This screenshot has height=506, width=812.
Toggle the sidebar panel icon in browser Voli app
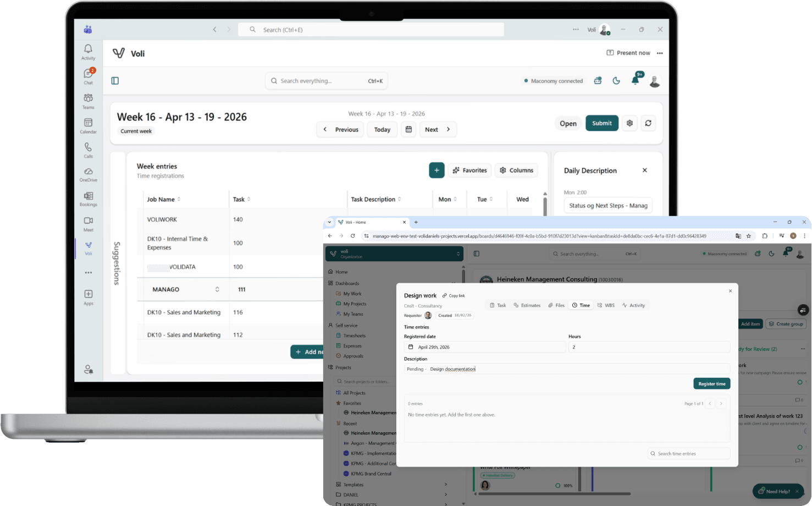[477, 254]
